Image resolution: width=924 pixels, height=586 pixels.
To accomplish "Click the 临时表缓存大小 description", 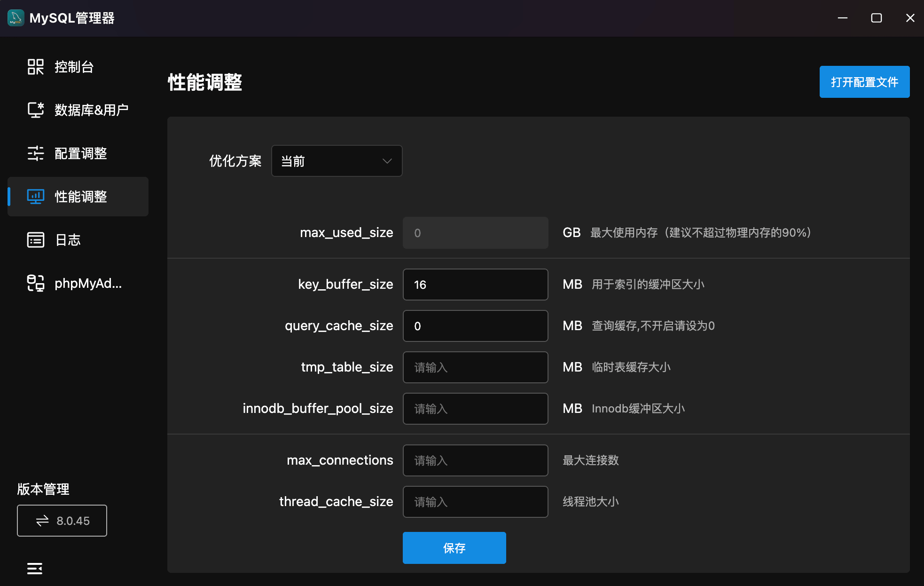I will 631,367.
